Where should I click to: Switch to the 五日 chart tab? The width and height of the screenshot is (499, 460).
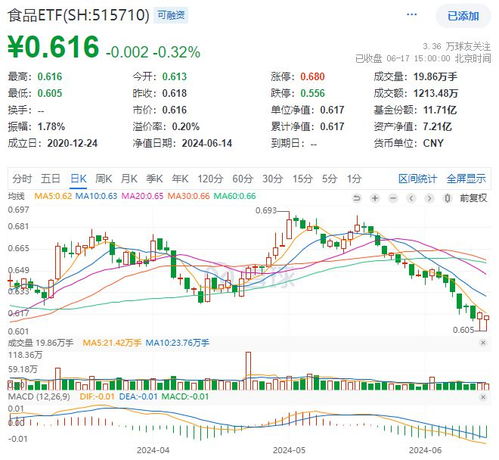pyautogui.click(x=50, y=179)
